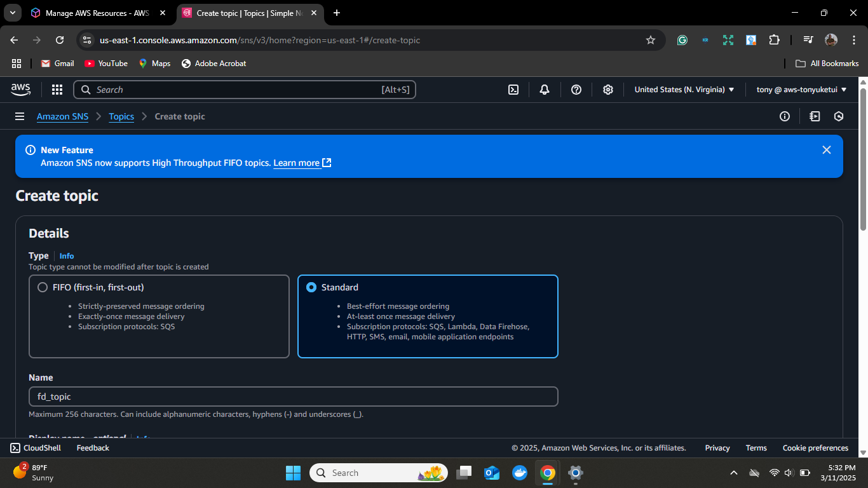View site information icon in address bar
Screen dimensions: 868x488
click(88, 40)
